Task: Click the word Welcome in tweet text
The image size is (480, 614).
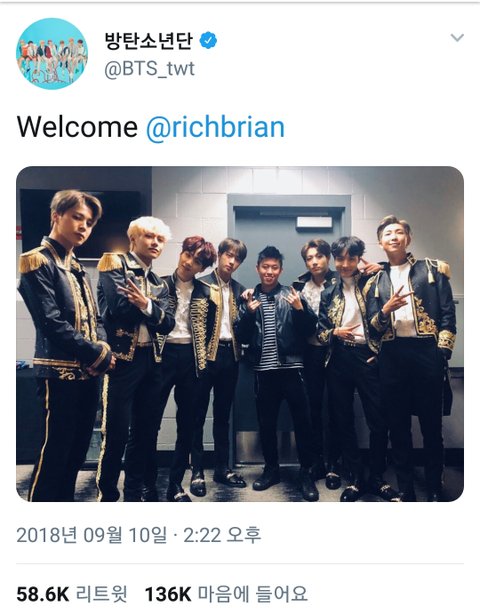Action: pos(77,127)
